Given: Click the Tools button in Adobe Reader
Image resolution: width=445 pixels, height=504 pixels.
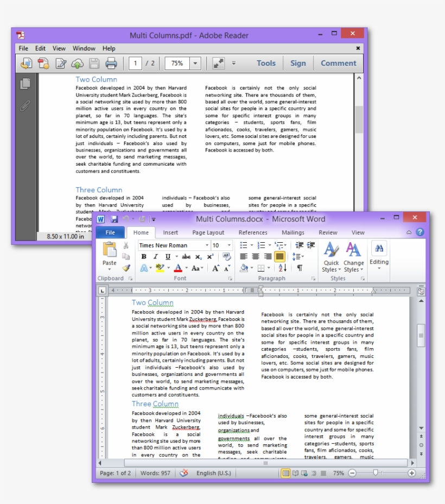Looking at the screenshot, I should coord(265,63).
